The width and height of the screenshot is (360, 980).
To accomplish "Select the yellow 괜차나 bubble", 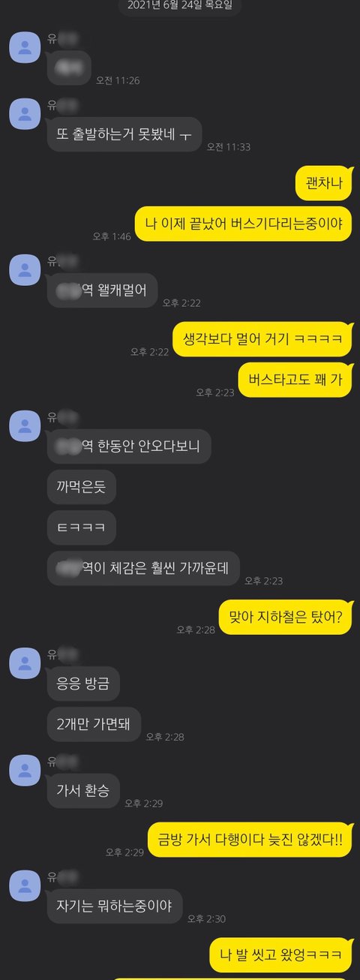I will click(x=323, y=183).
